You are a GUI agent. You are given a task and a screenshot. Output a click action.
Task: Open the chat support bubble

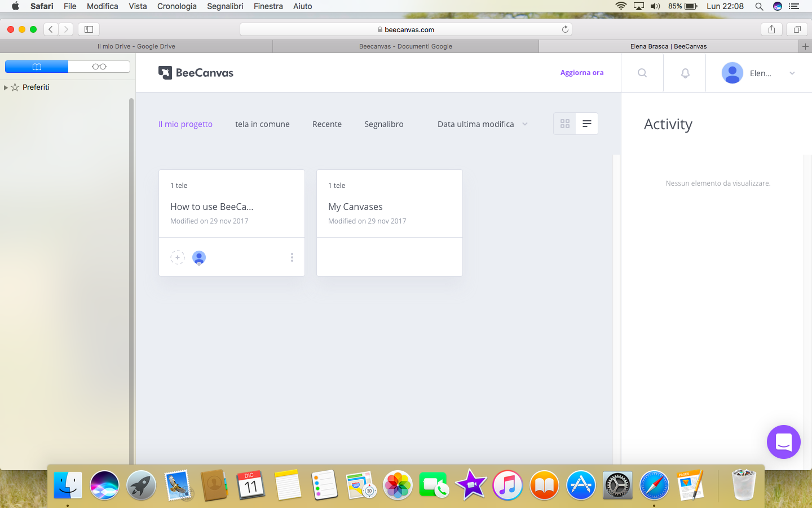pos(784,442)
